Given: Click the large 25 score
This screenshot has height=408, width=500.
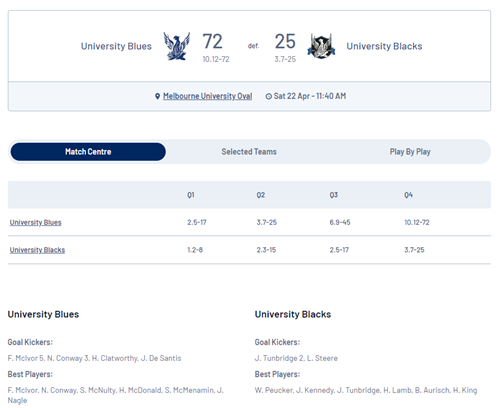Looking at the screenshot, I should (x=285, y=41).
